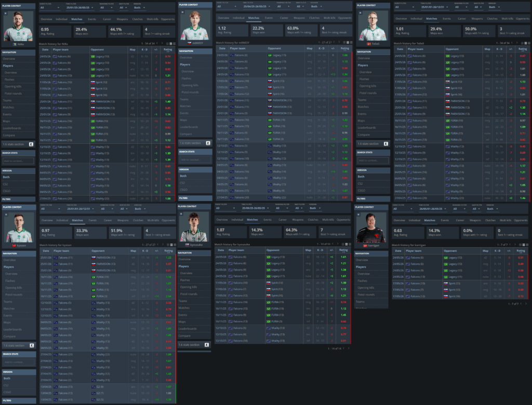Next page arrow in TeSeS match history
Image resolution: width=532 pixels, height=405 pixels.
click(x=517, y=43)
